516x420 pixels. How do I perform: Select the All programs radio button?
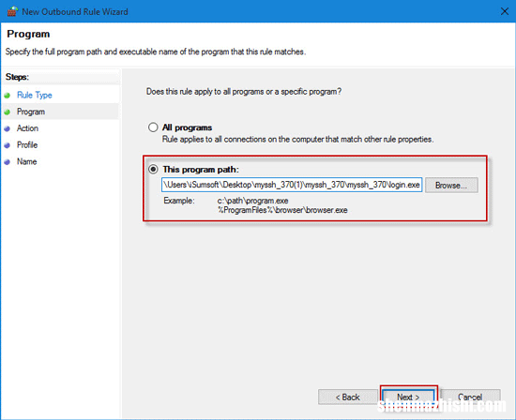click(x=153, y=127)
